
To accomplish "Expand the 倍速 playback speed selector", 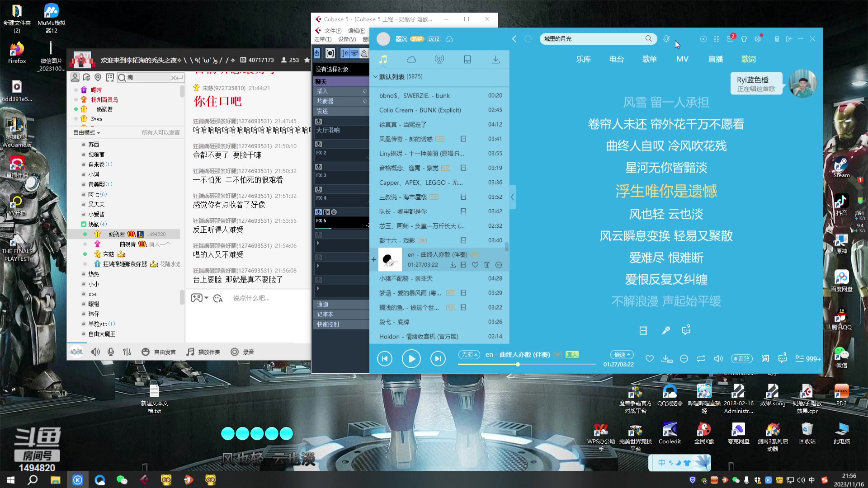I will pos(622,355).
